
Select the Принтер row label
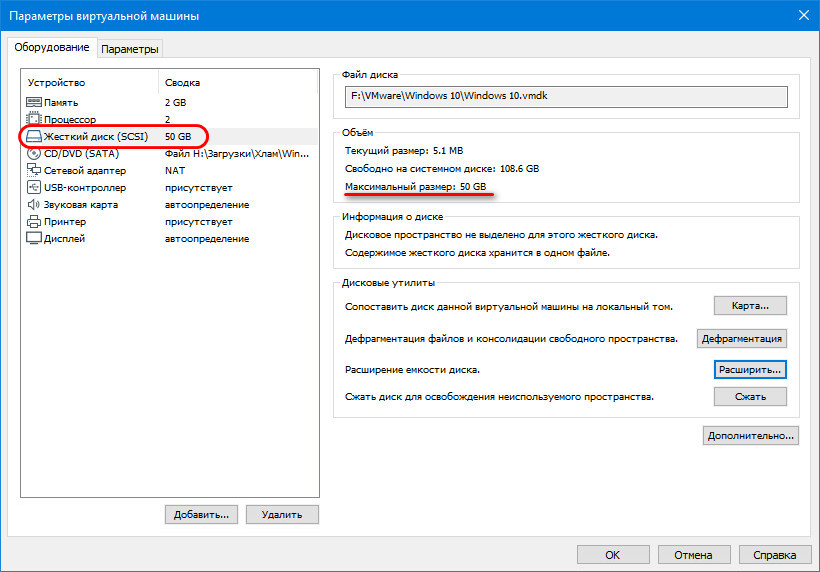tap(65, 222)
